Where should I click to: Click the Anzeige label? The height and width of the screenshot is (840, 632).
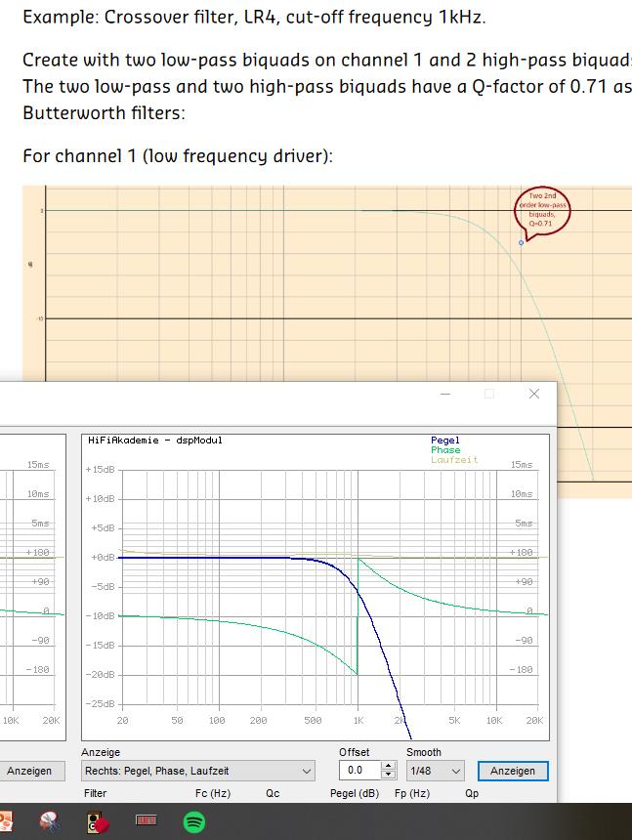click(x=101, y=752)
